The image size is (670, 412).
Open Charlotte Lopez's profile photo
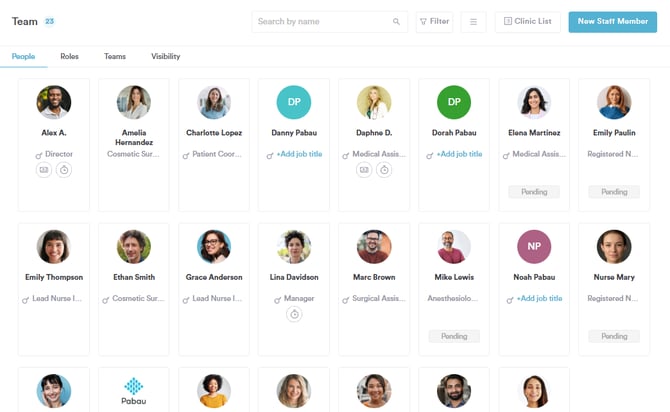(214, 103)
